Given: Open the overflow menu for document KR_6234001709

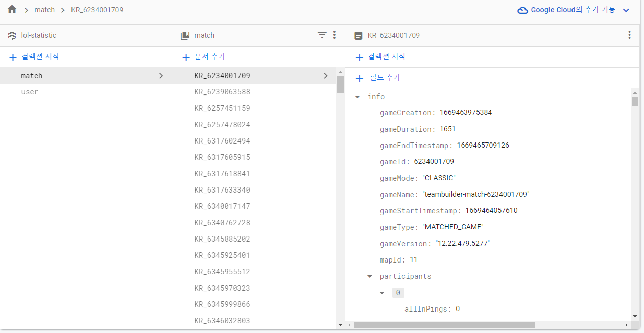Looking at the screenshot, I should click(x=629, y=35).
